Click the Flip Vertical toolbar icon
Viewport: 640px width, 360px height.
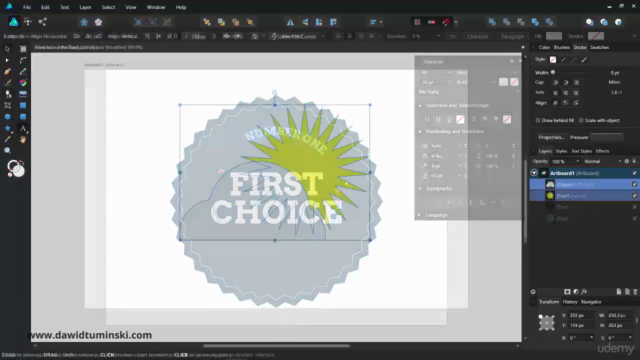(x=305, y=22)
